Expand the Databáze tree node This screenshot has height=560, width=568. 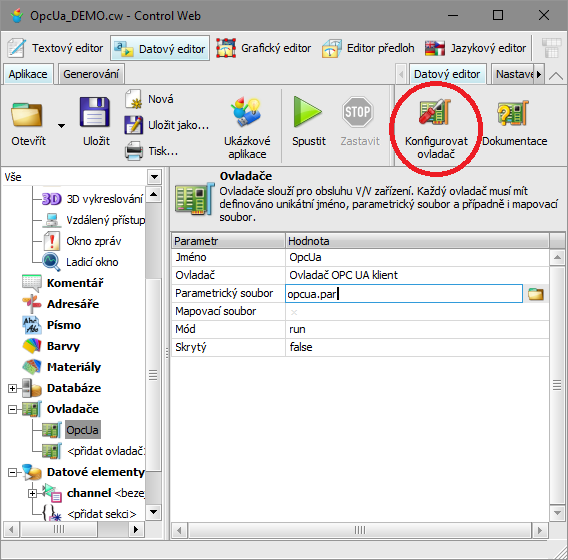[x=12, y=388]
